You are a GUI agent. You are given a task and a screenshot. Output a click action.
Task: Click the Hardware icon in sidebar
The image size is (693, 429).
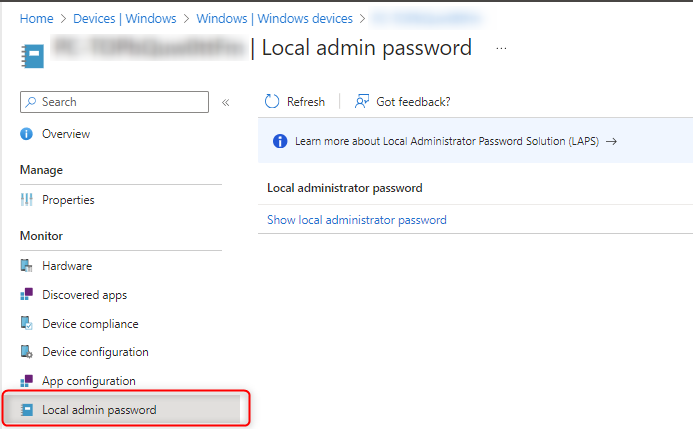coord(27,266)
